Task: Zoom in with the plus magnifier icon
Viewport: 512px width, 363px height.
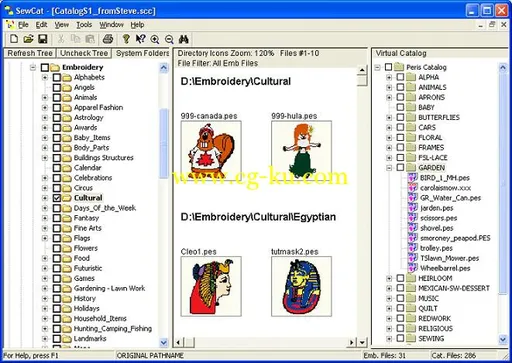Action: [155, 39]
